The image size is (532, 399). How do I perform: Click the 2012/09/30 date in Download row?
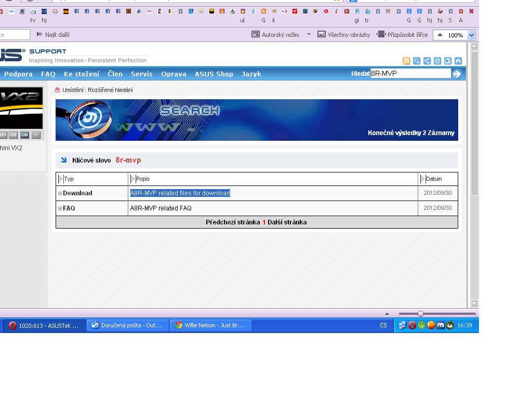click(x=437, y=193)
